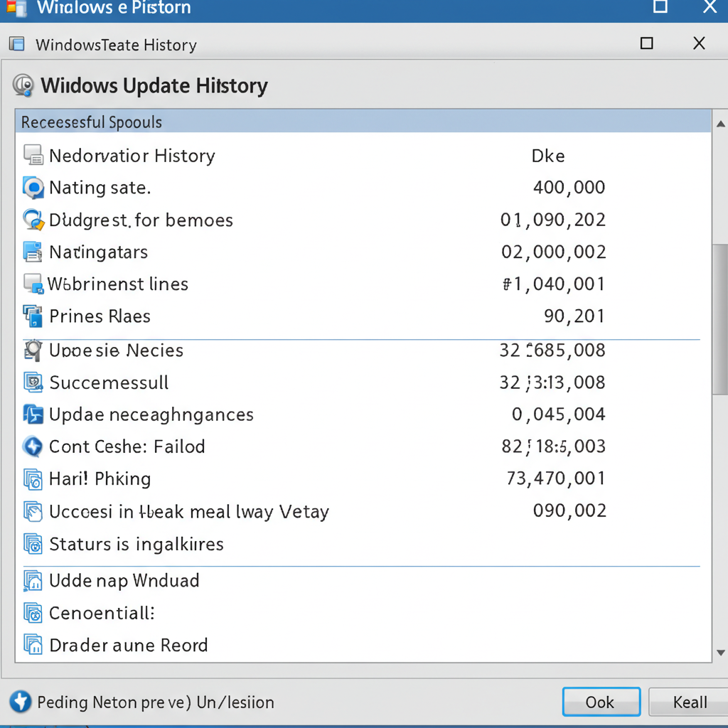The height and width of the screenshot is (728, 728).
Task: Click the Udde nap Wnduad icon
Action: 33,581
